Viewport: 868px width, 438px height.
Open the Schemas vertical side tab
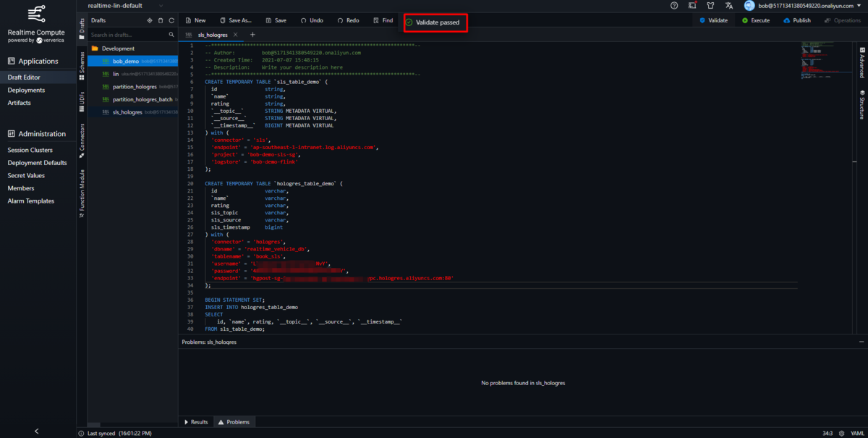click(x=82, y=67)
